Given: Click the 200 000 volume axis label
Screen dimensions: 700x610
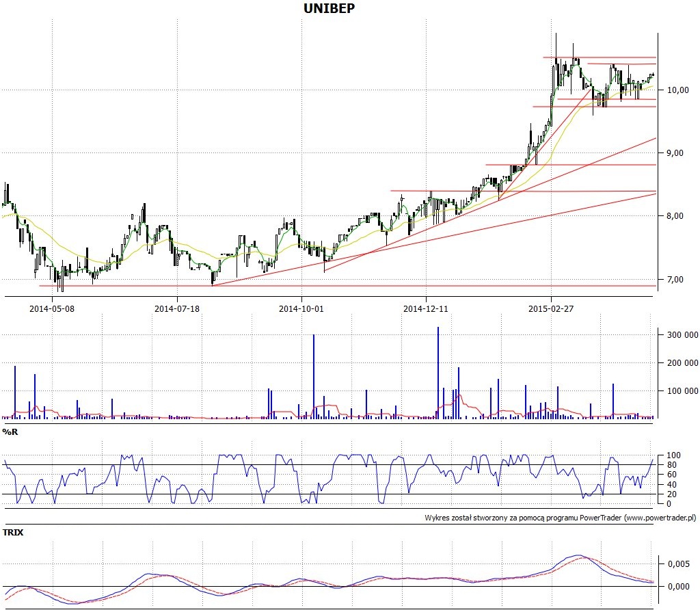Looking at the screenshot, I should tap(683, 362).
